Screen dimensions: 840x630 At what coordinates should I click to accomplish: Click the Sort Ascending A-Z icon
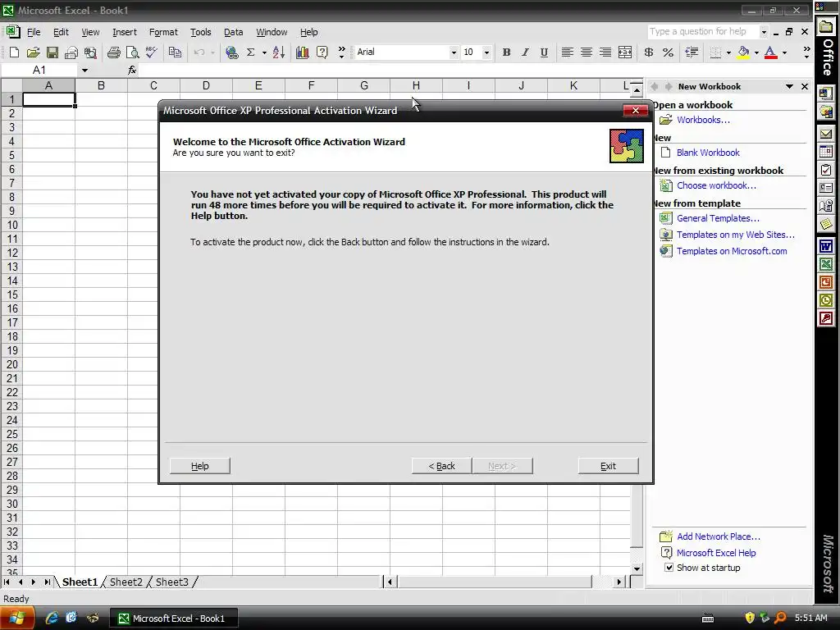tap(279, 52)
